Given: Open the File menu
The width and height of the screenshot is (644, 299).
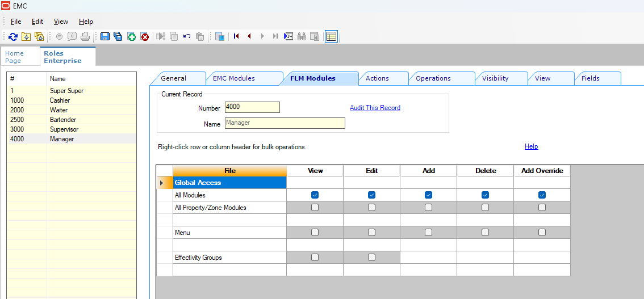Looking at the screenshot, I should 16,22.
